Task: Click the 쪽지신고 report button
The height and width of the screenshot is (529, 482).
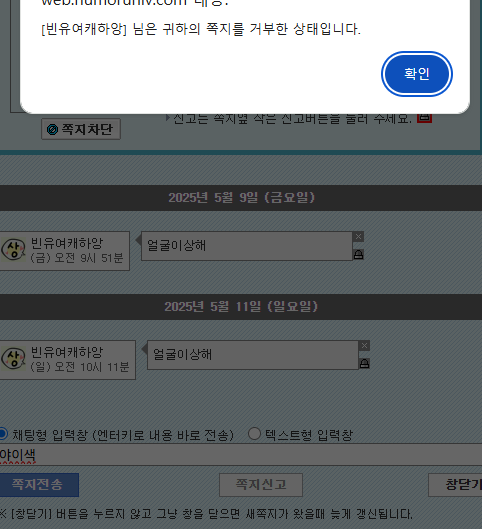Action: click(x=261, y=485)
